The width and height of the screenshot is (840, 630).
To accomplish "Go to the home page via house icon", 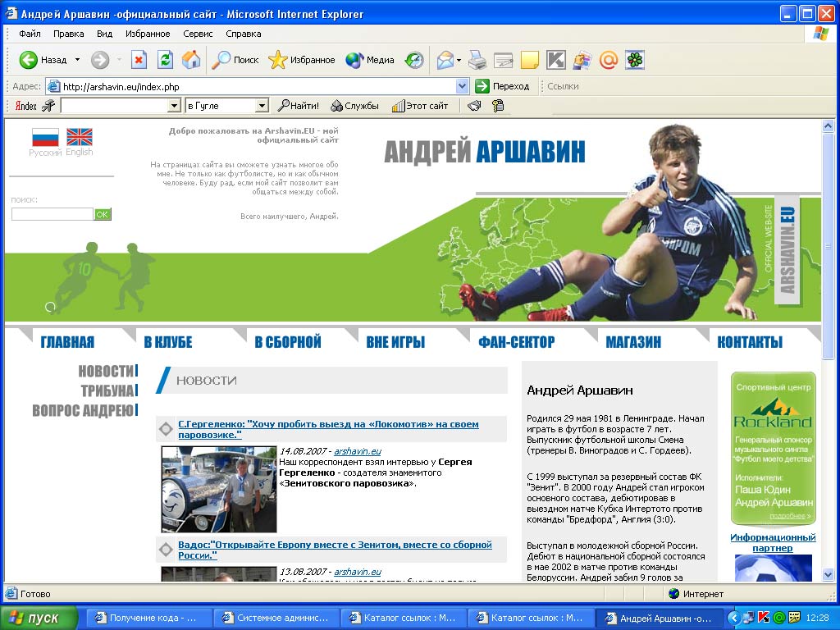I will tap(190, 60).
